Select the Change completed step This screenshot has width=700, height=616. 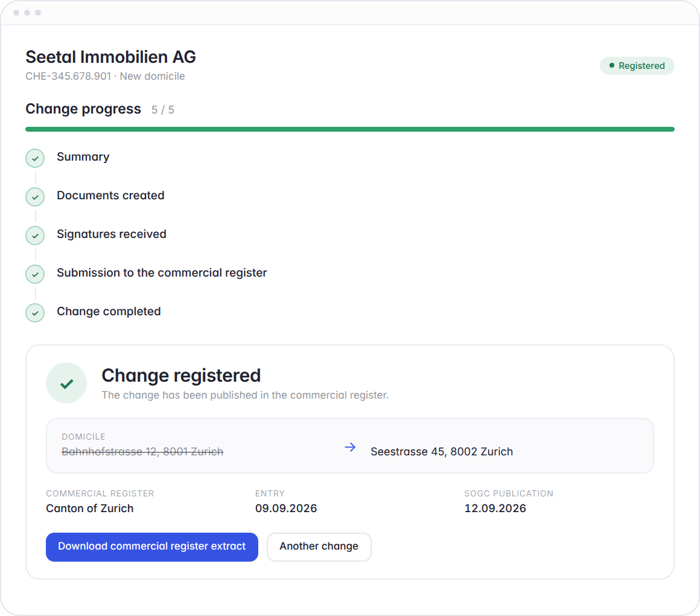pos(109,312)
